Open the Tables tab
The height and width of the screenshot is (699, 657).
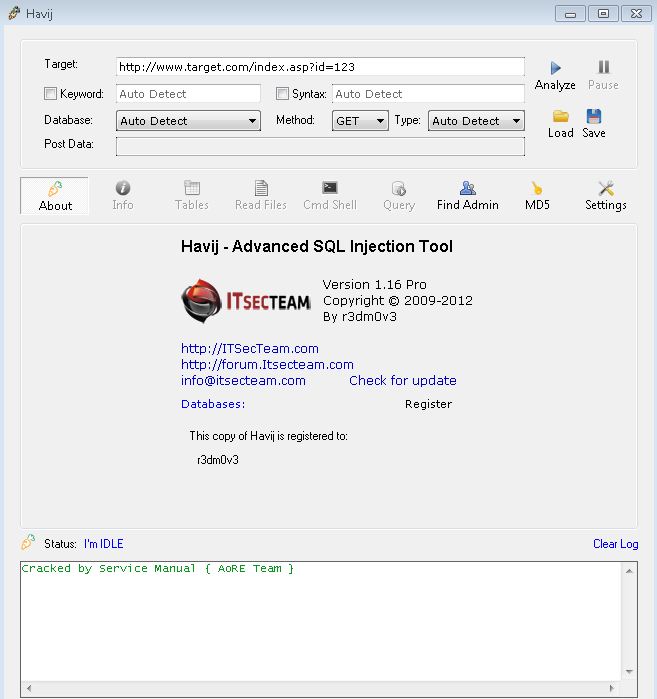pos(192,196)
